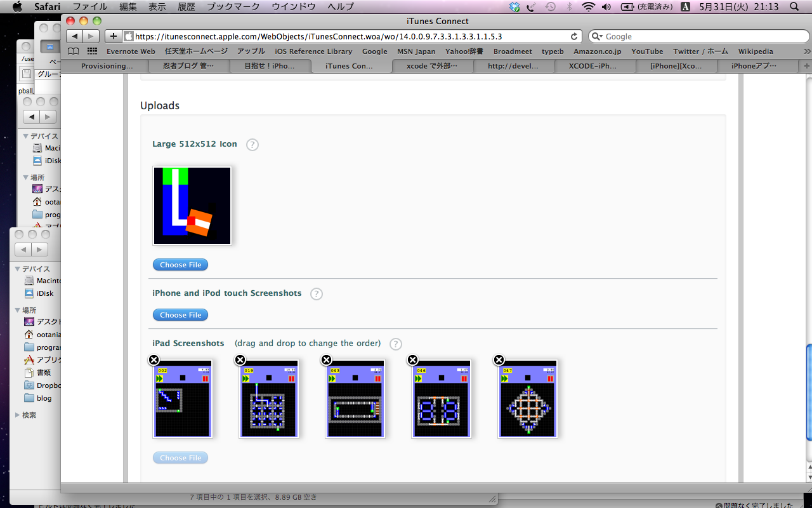Open Evernote Web bookmark
Screen dimensions: 812x508
click(x=131, y=51)
